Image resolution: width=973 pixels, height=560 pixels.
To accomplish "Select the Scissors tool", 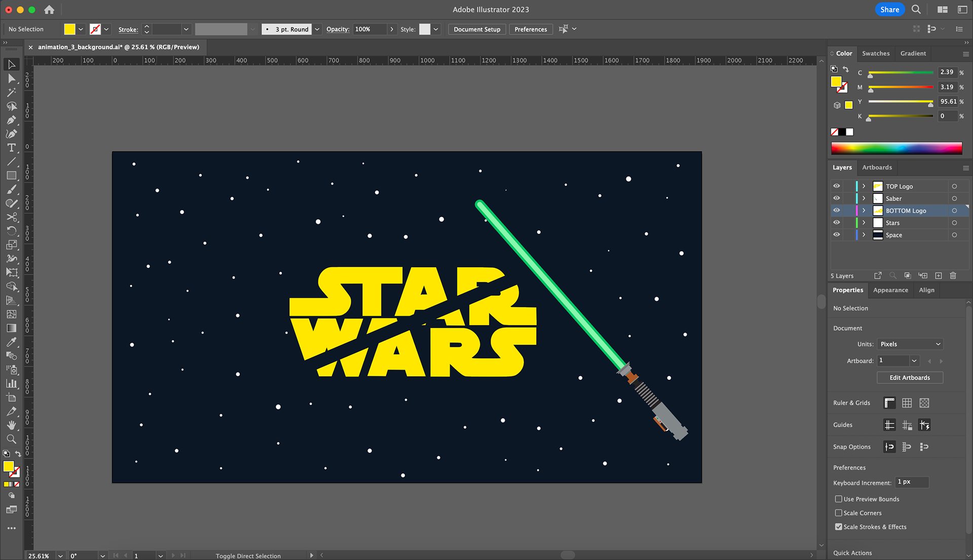I will (11, 217).
